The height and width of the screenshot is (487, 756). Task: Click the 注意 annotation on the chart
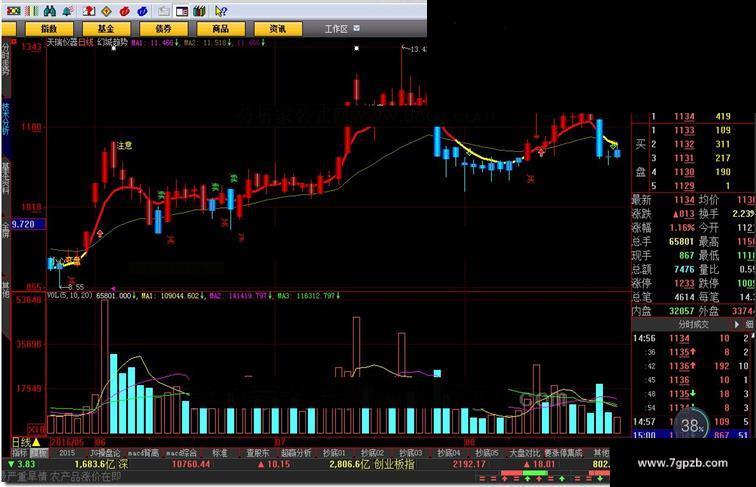[124, 145]
